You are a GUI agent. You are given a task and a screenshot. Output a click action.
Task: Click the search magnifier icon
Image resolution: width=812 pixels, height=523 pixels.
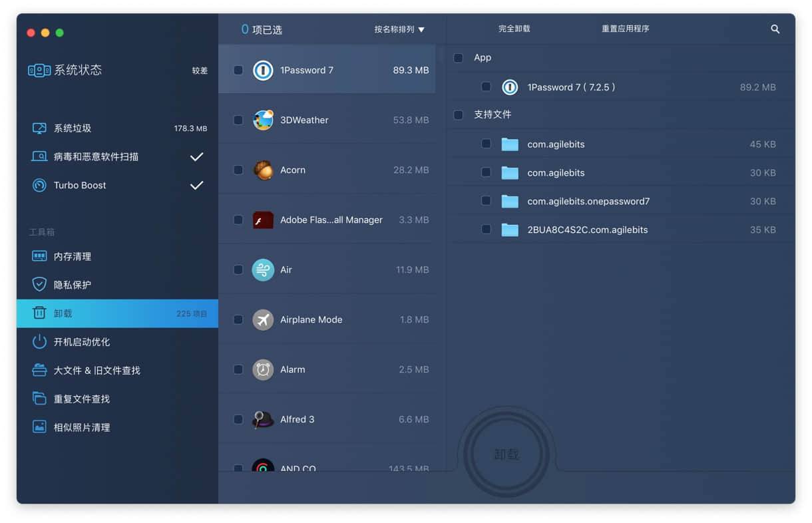pos(775,29)
